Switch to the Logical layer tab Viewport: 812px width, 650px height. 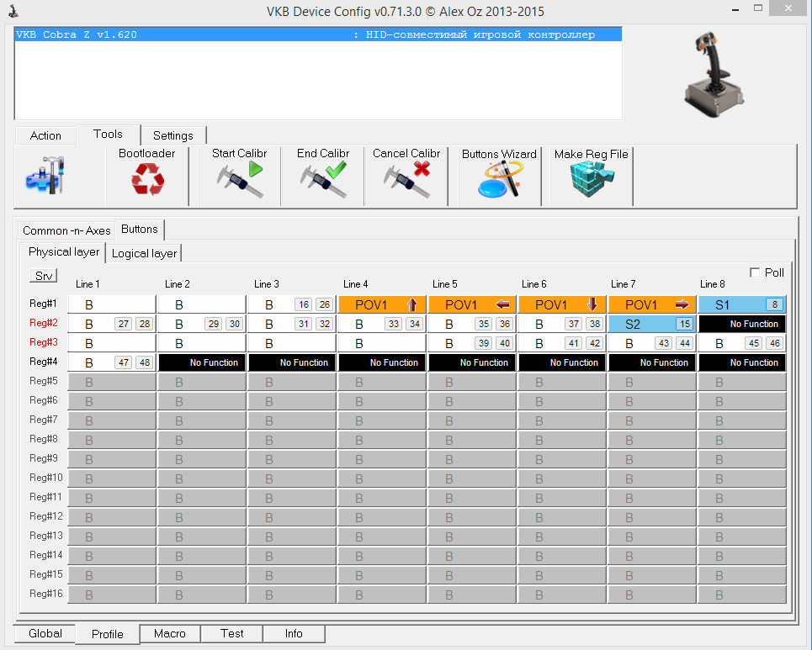(144, 254)
